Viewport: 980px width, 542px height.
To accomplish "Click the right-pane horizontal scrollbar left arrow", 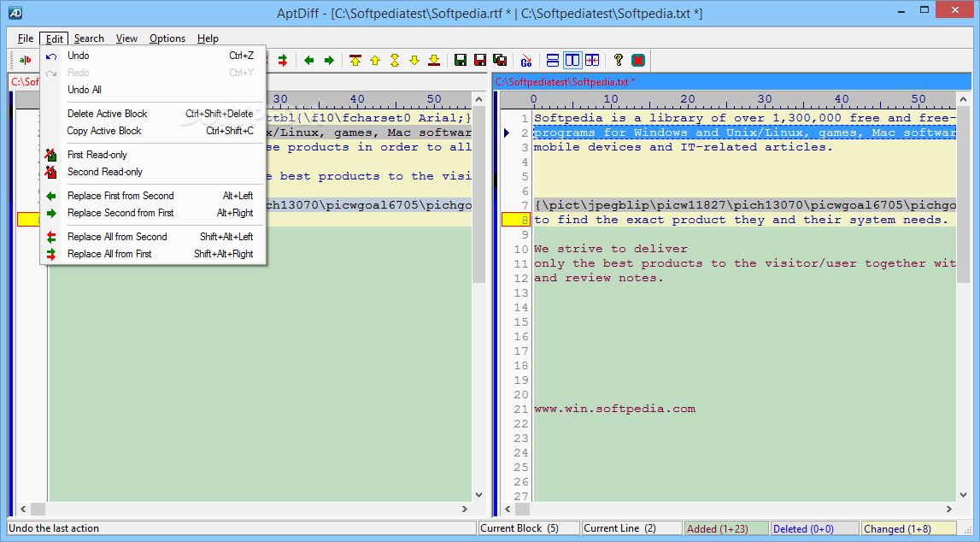I will [508, 510].
